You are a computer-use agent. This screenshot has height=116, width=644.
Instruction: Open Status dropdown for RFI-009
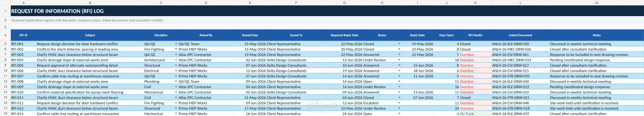point(399,87)
